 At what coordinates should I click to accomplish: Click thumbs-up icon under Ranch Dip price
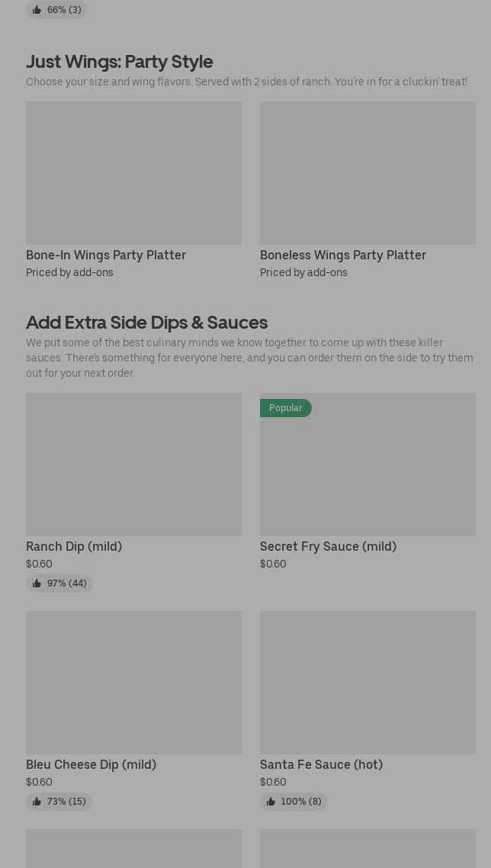click(37, 583)
